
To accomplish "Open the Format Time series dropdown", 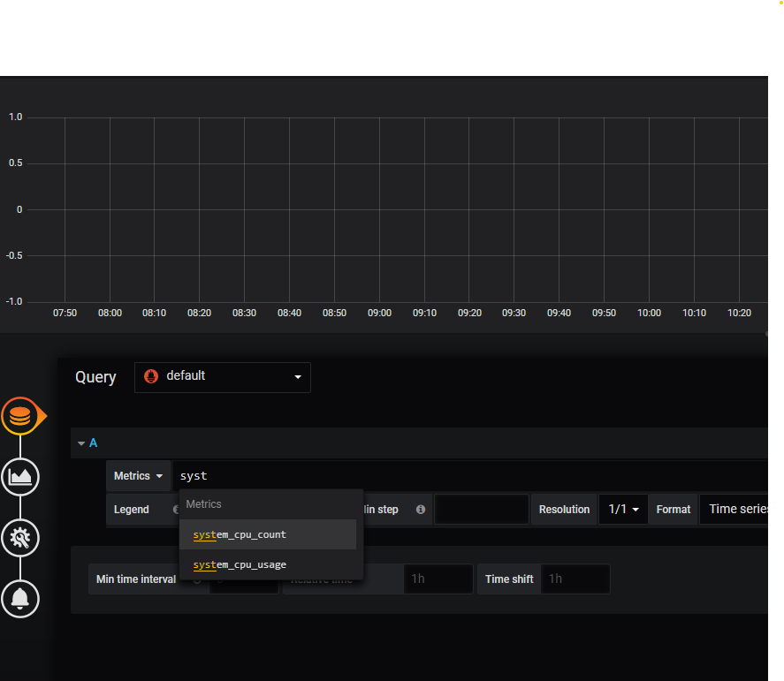I will click(x=734, y=510).
